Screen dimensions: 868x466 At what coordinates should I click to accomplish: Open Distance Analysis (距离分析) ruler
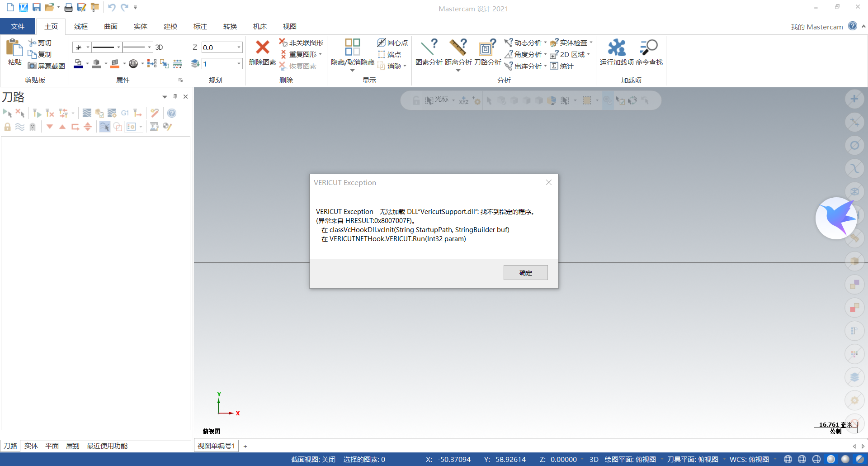click(x=458, y=52)
